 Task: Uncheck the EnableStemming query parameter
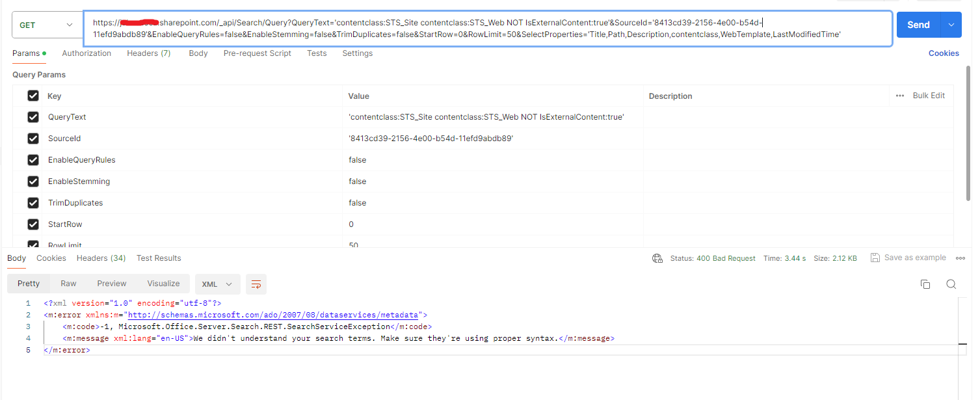point(33,181)
